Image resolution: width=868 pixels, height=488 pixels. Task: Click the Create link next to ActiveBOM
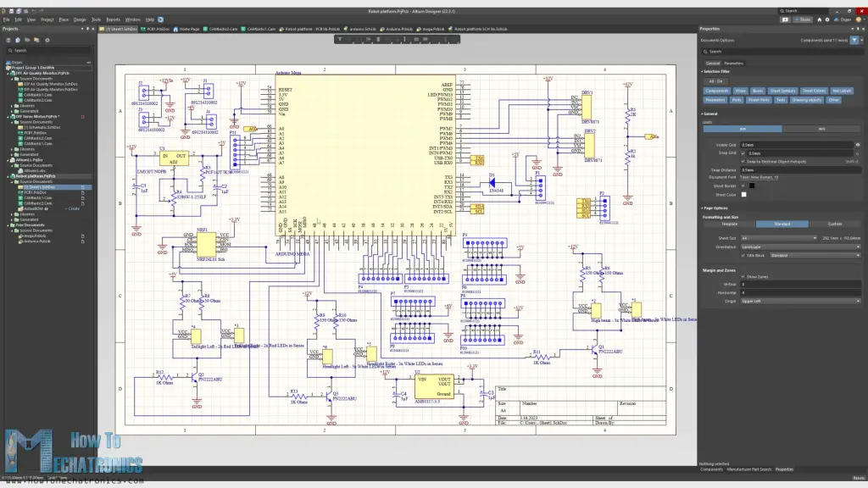(x=73, y=208)
